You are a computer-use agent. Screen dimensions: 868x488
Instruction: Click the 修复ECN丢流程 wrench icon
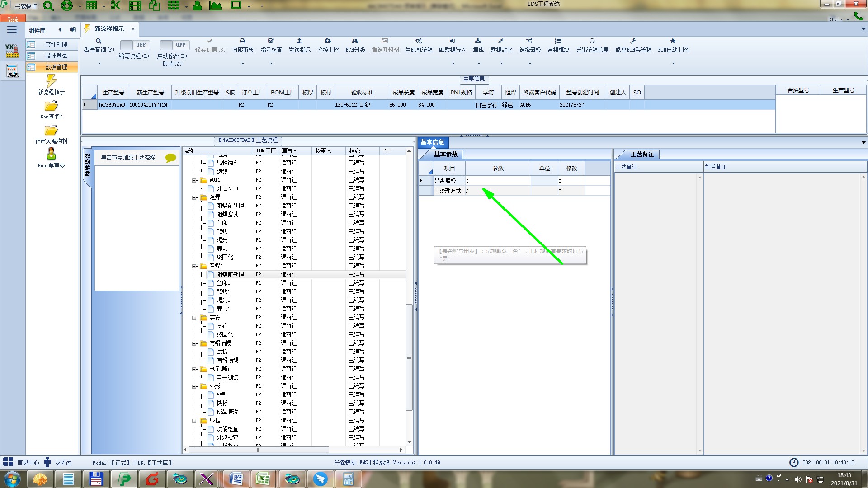coord(633,41)
